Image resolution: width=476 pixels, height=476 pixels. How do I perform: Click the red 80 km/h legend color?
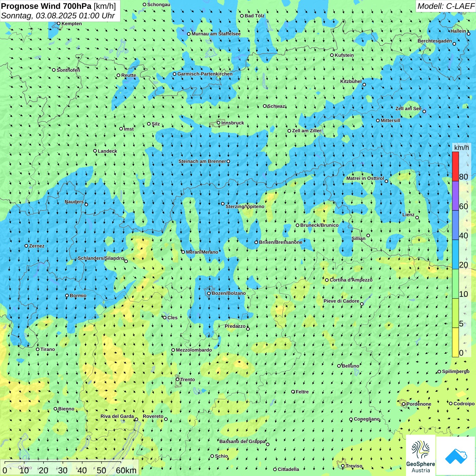pyautogui.click(x=455, y=166)
